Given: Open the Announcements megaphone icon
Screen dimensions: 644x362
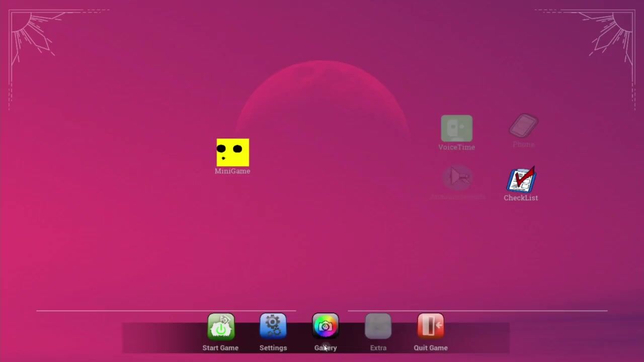Looking at the screenshot, I should coord(457,177).
